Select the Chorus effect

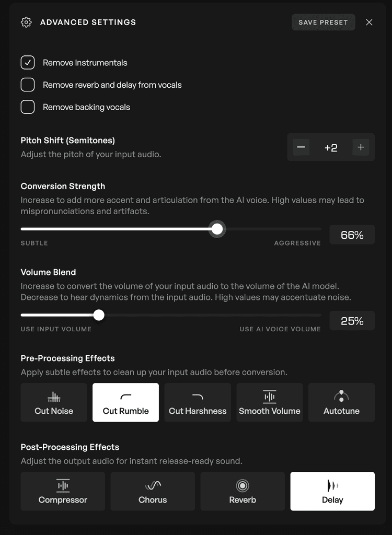tap(152, 491)
